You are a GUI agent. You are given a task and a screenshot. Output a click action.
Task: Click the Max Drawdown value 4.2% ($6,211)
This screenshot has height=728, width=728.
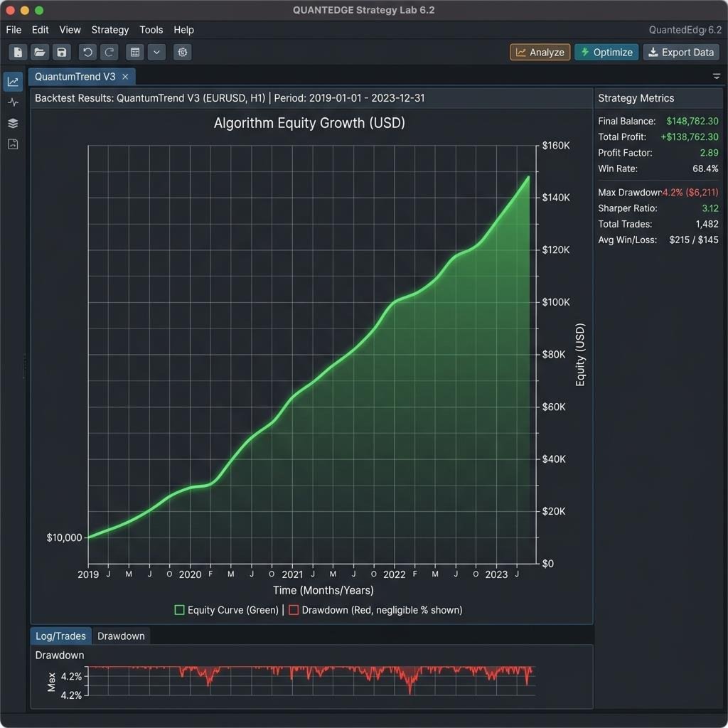point(690,192)
